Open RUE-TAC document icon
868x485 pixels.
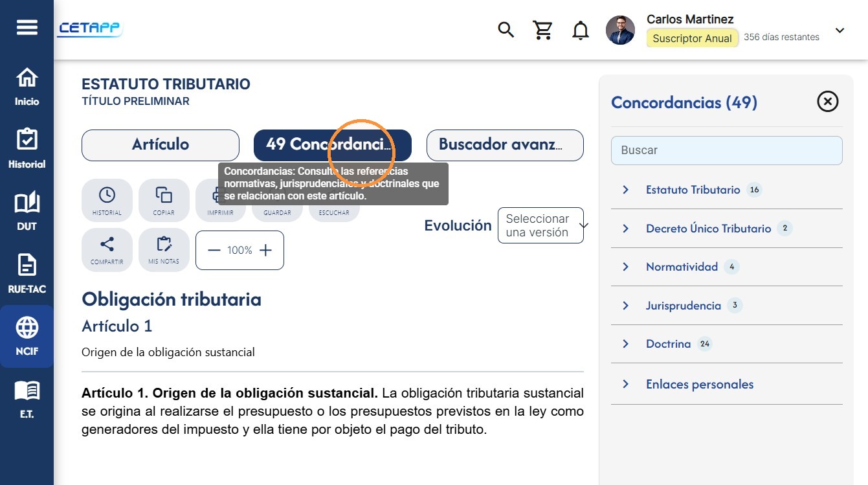pos(27,274)
